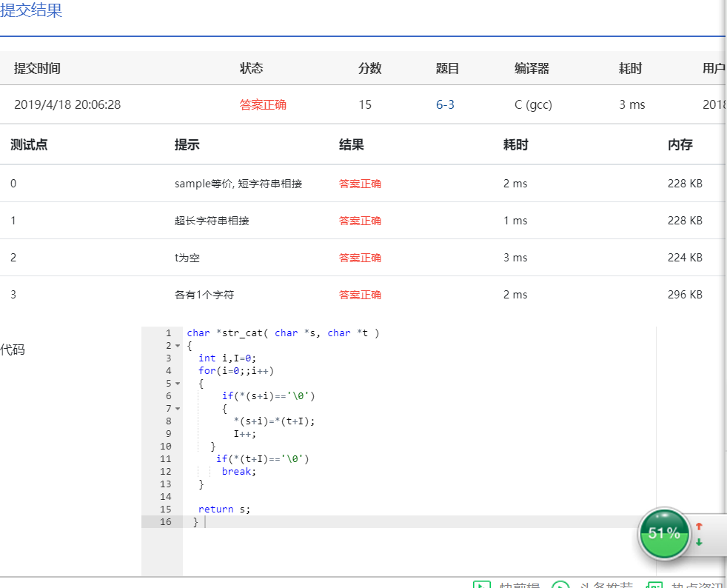
Task: Click 答案正确 result for test point 2
Action: (x=360, y=258)
